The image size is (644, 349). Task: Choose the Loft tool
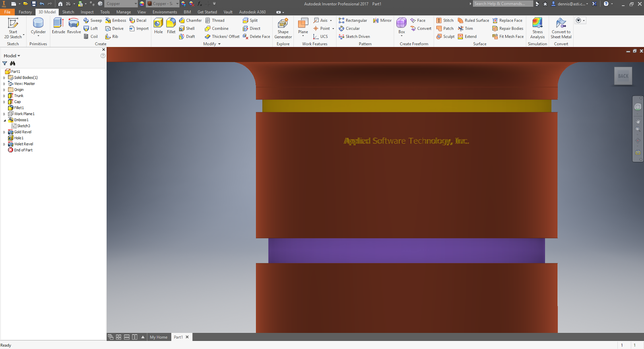tap(91, 29)
